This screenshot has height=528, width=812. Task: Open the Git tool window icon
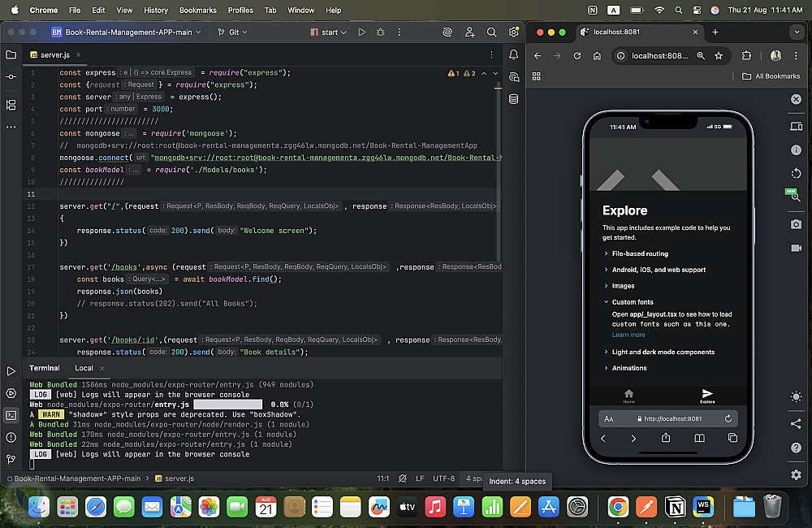click(x=11, y=459)
